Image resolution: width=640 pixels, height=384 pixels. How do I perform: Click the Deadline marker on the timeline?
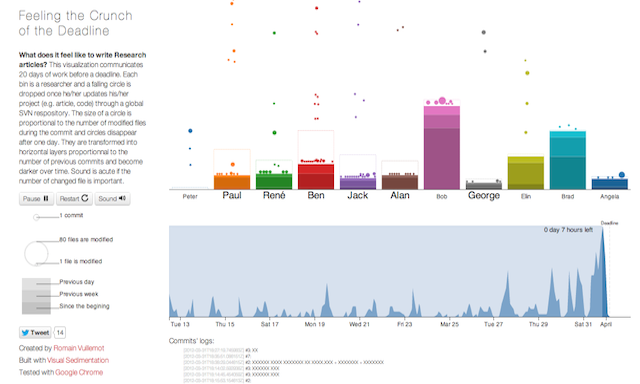[609, 223]
